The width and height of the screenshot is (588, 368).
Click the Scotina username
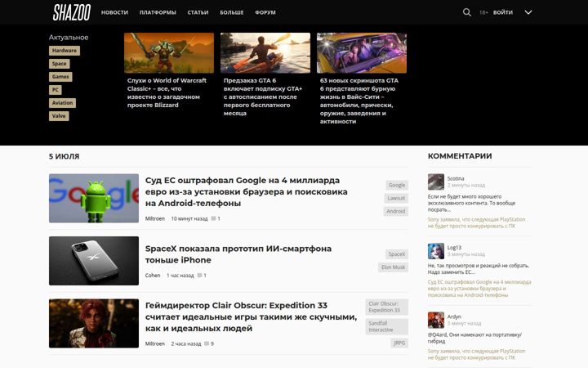tap(456, 178)
